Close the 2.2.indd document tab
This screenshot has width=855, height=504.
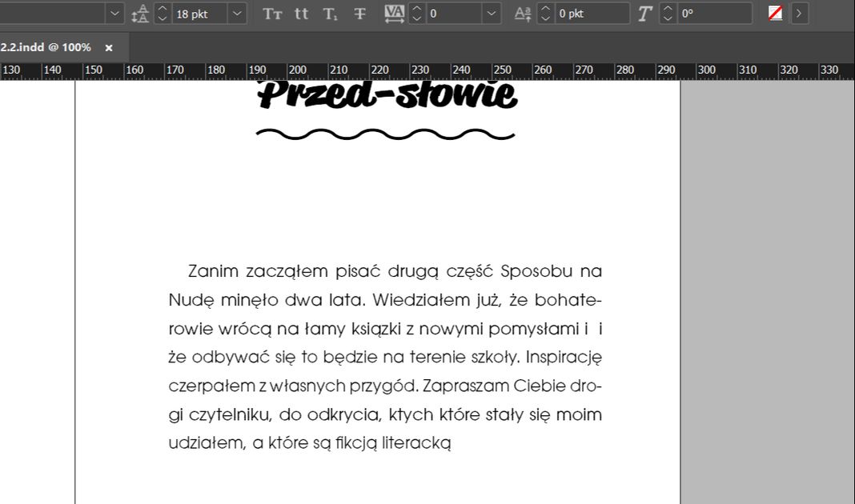click(x=109, y=48)
